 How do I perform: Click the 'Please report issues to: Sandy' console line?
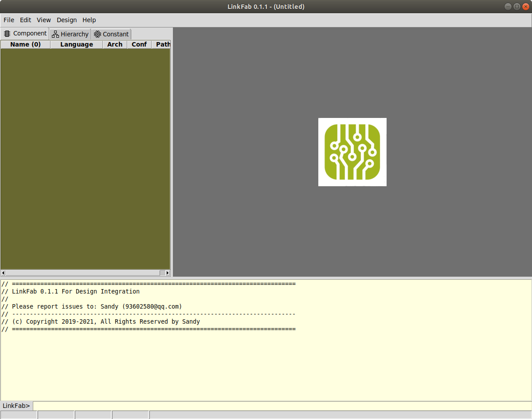[92, 306]
